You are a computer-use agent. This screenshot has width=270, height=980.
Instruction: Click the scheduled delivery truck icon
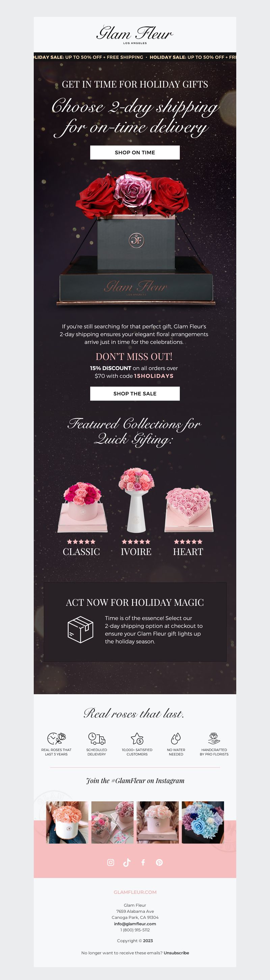pyautogui.click(x=97, y=738)
